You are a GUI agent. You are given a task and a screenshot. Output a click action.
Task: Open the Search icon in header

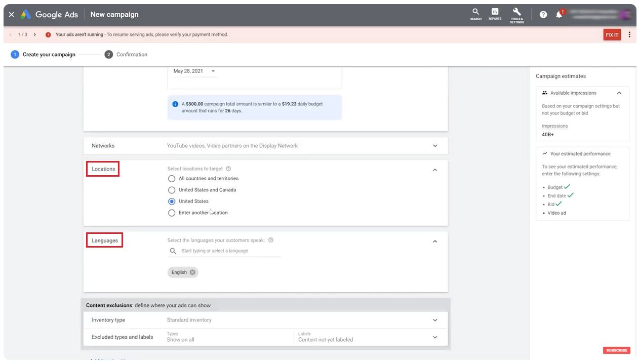point(475,14)
